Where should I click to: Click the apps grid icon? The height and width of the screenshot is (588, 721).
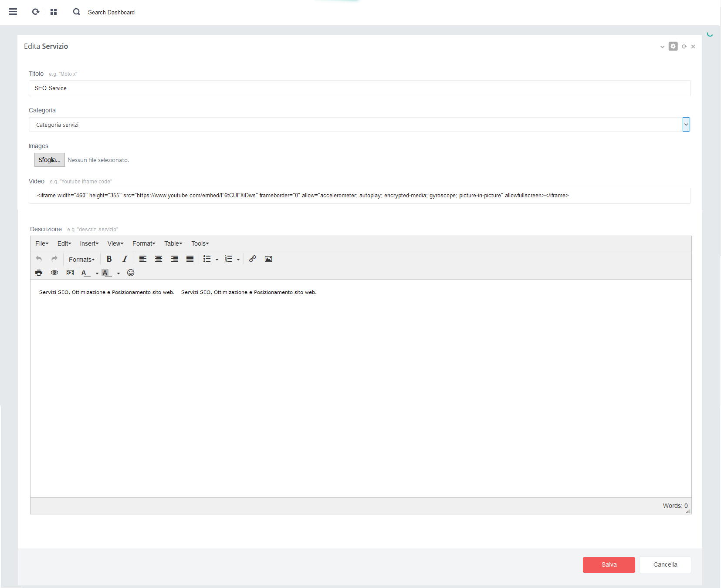pos(54,12)
